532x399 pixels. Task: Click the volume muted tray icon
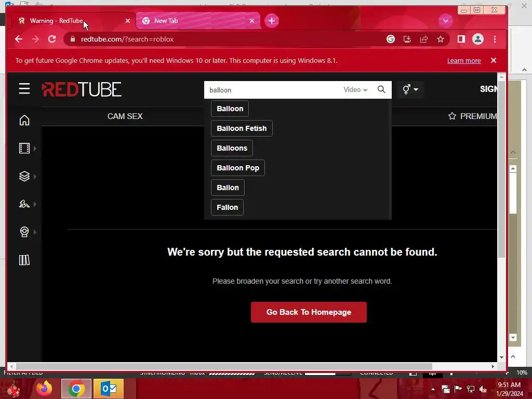click(x=483, y=389)
